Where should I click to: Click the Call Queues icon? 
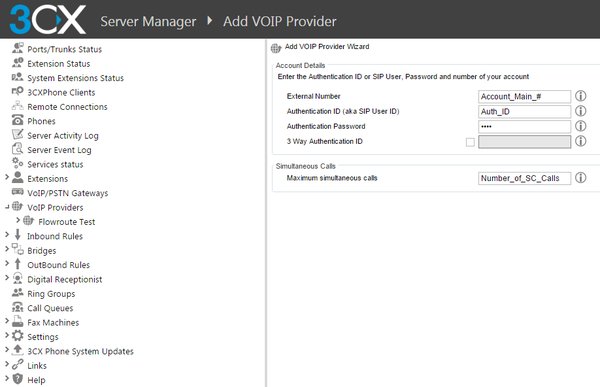18,307
